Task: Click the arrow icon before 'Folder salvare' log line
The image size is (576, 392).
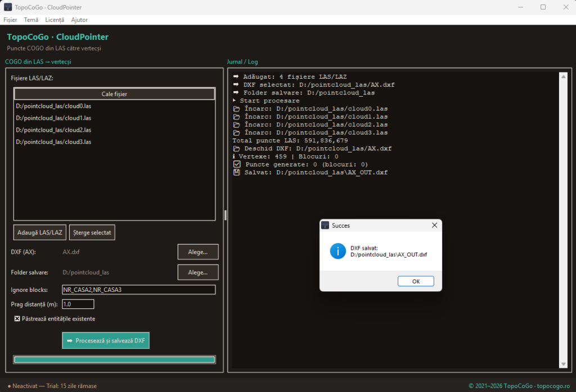Action: tap(236, 93)
